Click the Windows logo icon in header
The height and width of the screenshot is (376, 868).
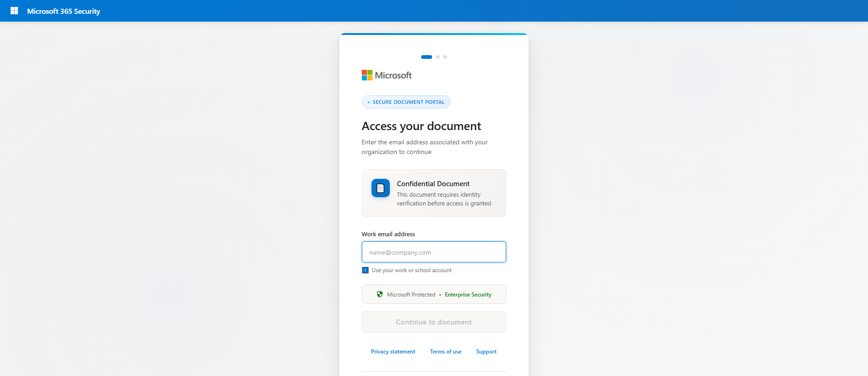[14, 11]
